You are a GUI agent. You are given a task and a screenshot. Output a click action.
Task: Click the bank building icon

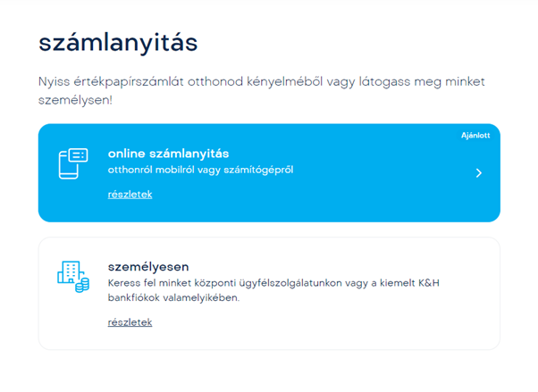click(69, 273)
